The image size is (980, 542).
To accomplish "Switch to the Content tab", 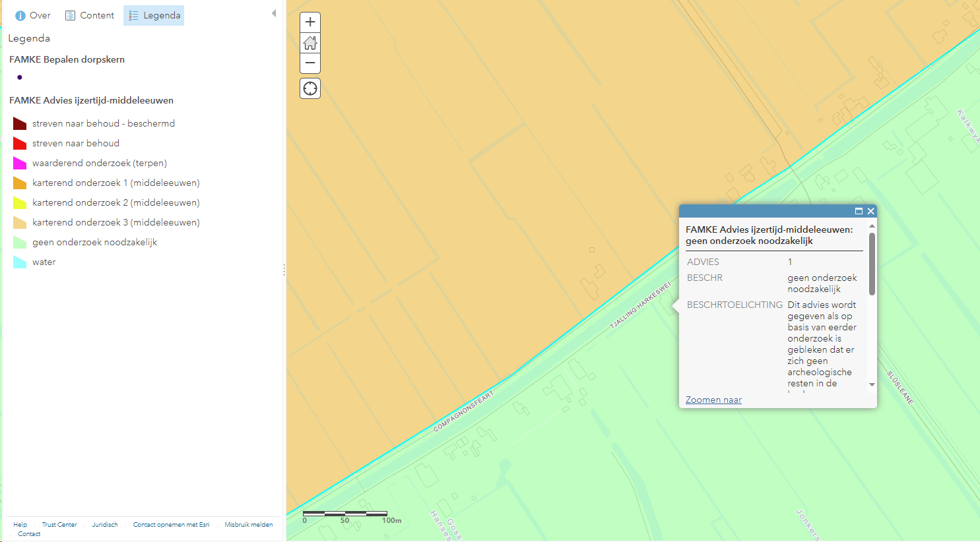I will click(90, 15).
